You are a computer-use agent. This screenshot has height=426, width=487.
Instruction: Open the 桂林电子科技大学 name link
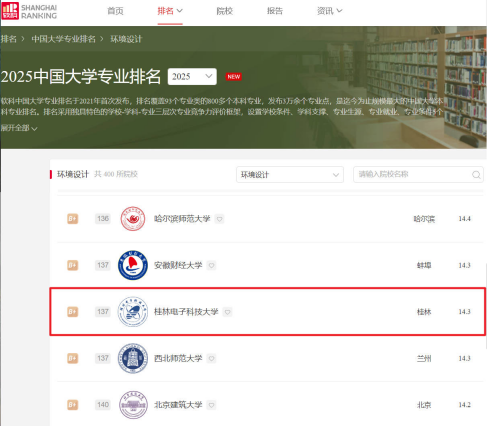[186, 312]
